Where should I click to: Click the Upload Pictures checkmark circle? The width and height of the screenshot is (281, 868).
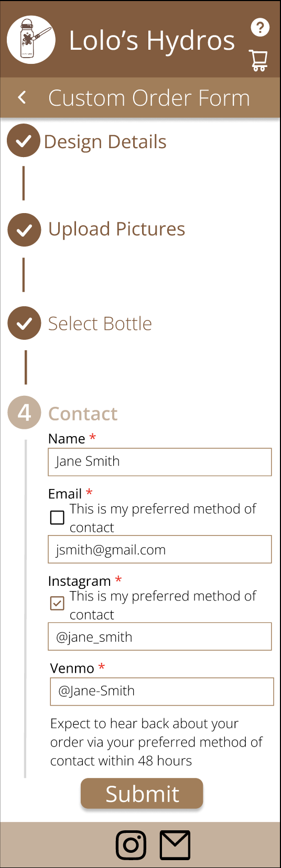[x=24, y=230]
